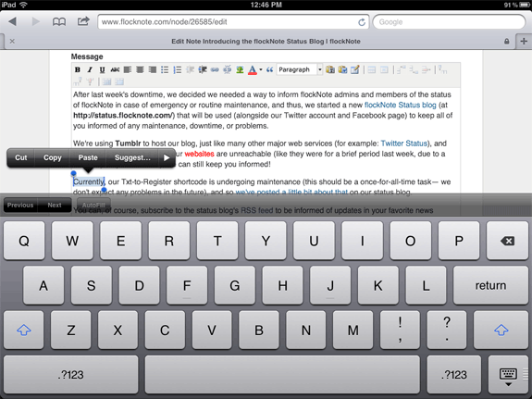Tap the AutoFill button
Screen dimensions: 532x399
coord(93,206)
